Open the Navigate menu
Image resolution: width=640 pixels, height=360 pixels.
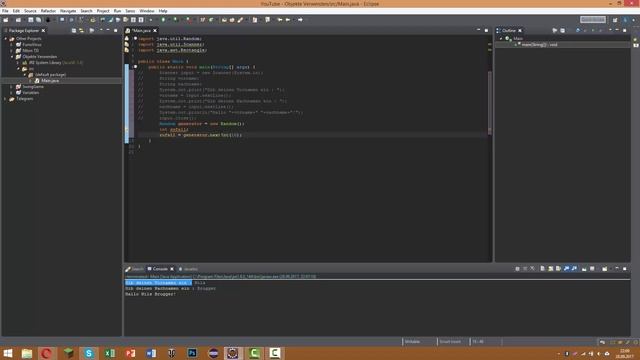point(68,11)
